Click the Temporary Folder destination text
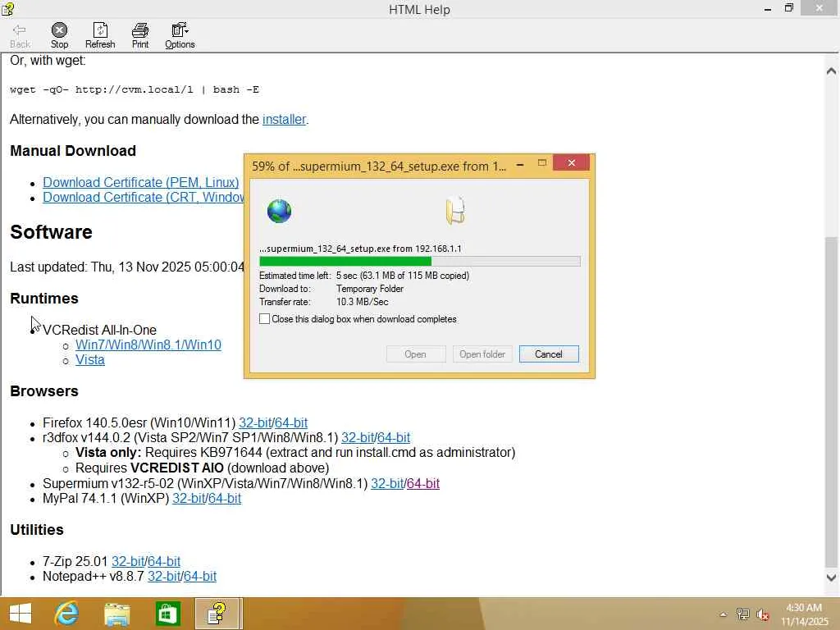This screenshot has height=630, width=840. pyautogui.click(x=370, y=289)
